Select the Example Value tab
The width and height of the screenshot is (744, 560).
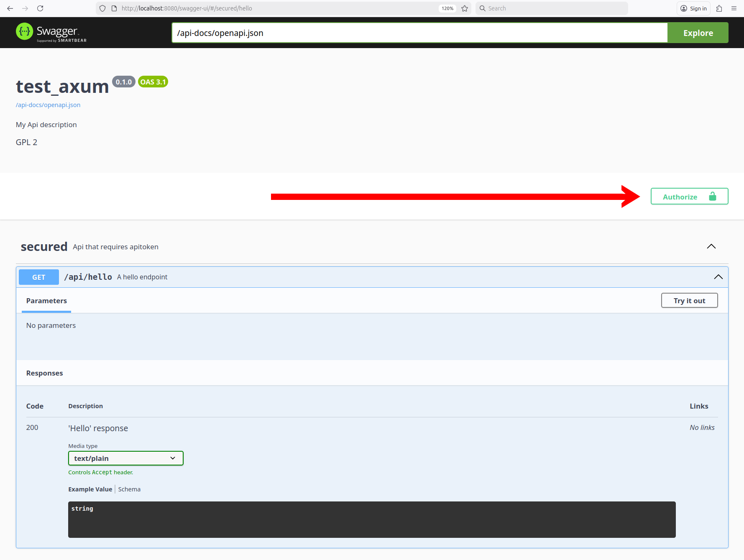tap(90, 489)
